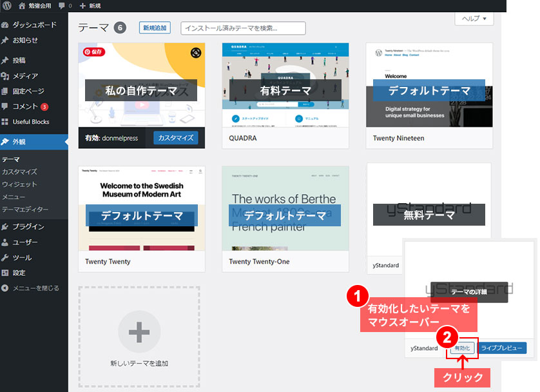
Task: Click the Twenty Twenty theme name text
Action: click(108, 262)
